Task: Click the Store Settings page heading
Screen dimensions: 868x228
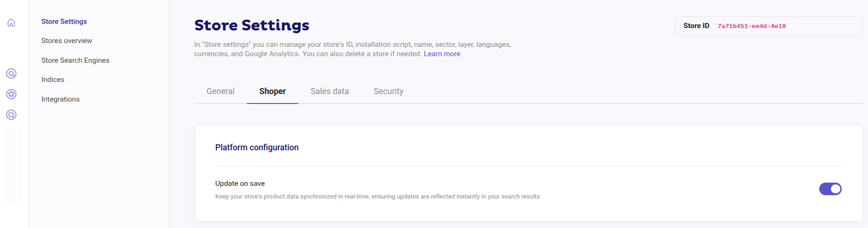Action: point(252,25)
